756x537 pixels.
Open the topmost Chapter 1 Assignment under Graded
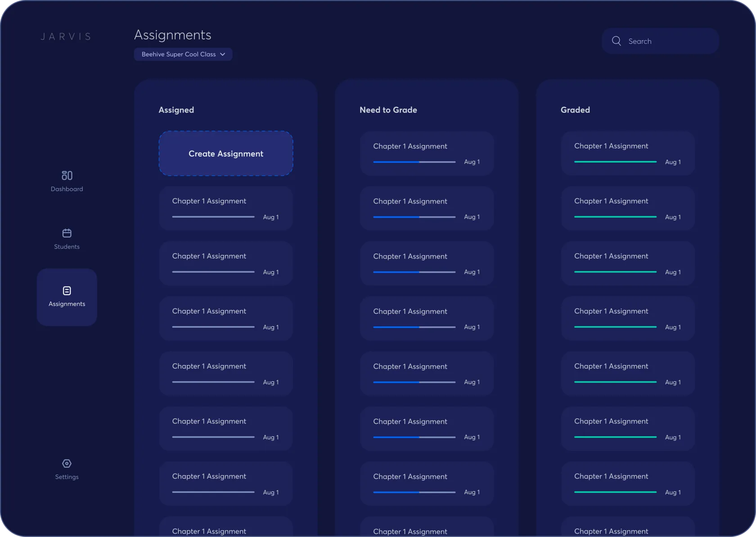coord(628,153)
